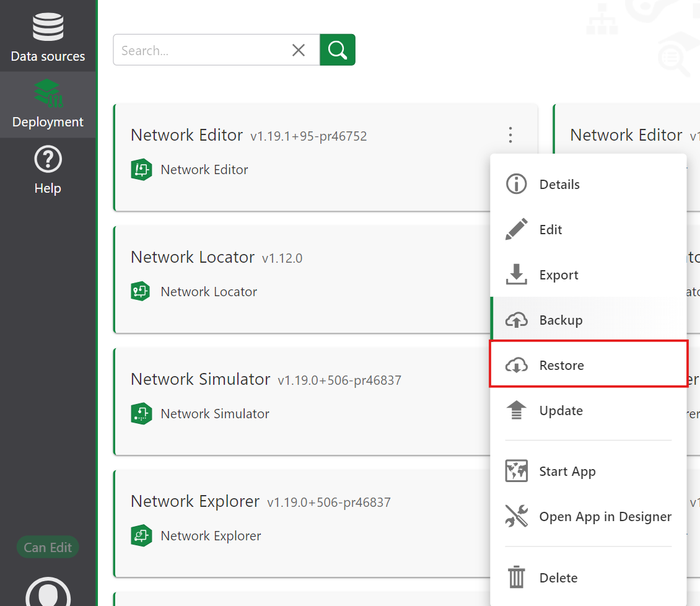
Task: Click the green Network Locator app icon
Action: tap(141, 291)
